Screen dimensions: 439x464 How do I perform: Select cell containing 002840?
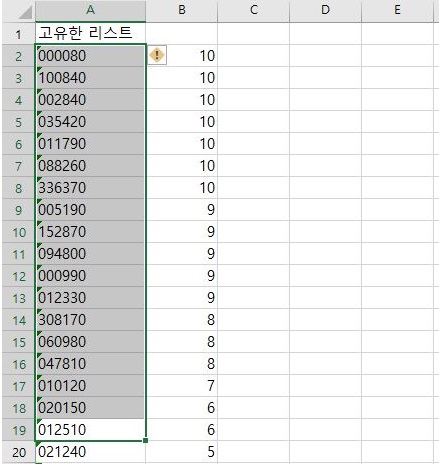[x=90, y=100]
